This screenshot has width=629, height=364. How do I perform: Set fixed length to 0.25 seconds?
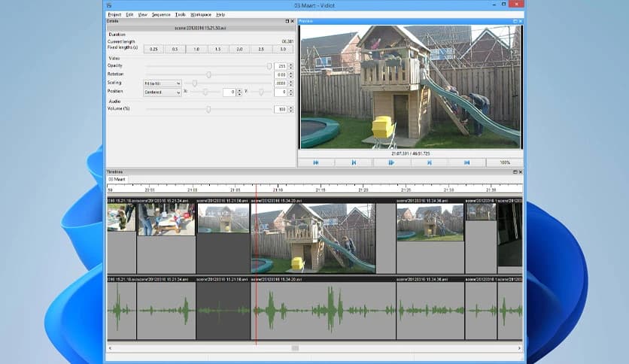153,49
